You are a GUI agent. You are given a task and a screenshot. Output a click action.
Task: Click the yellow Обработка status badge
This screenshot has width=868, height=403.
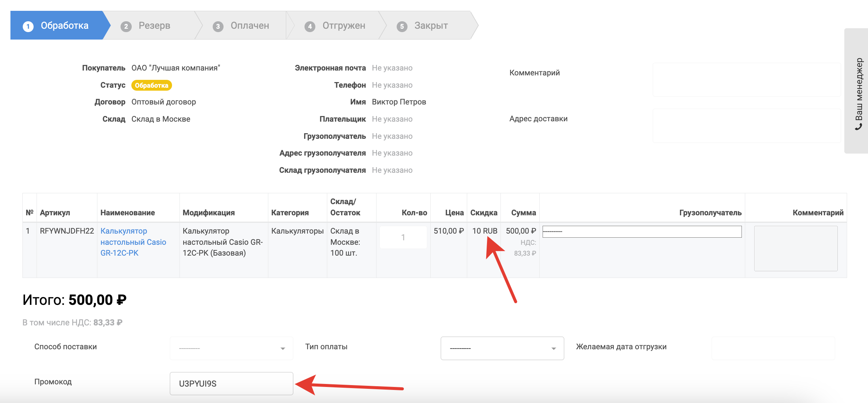(152, 85)
